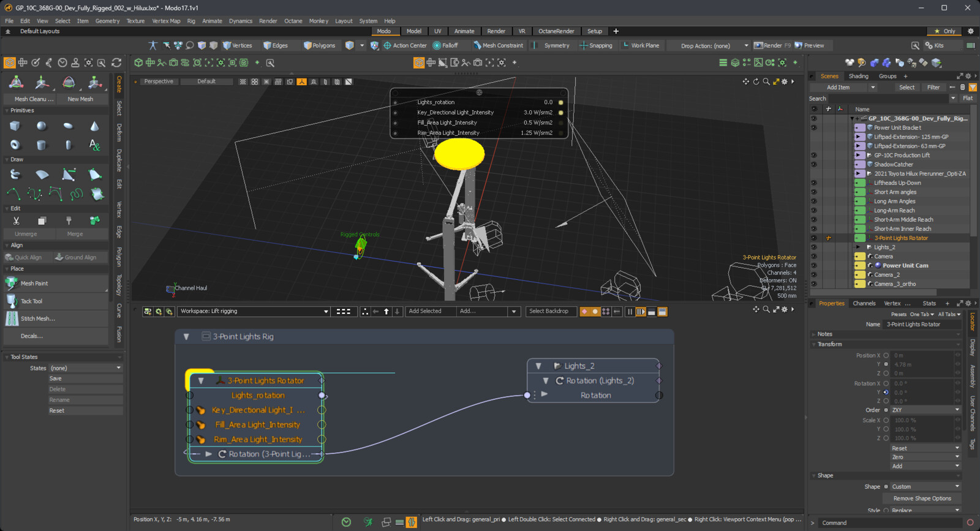Screen dimensions: 980x531
Task: Open the Workspace Lift rigging dropdown
Action: tap(254, 311)
